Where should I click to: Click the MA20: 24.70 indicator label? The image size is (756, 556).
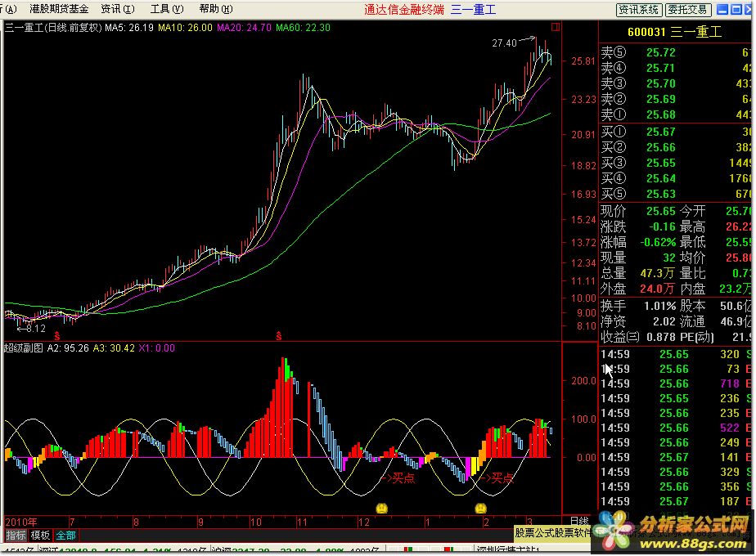pyautogui.click(x=244, y=28)
